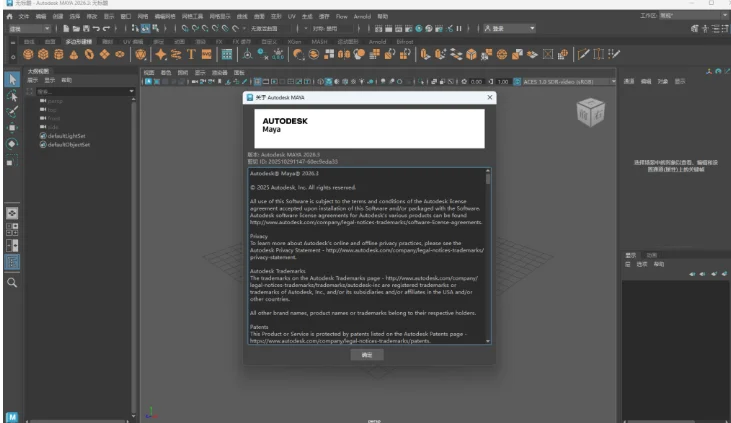
Task: Switch to the XGen shelf tab
Action: click(294, 42)
